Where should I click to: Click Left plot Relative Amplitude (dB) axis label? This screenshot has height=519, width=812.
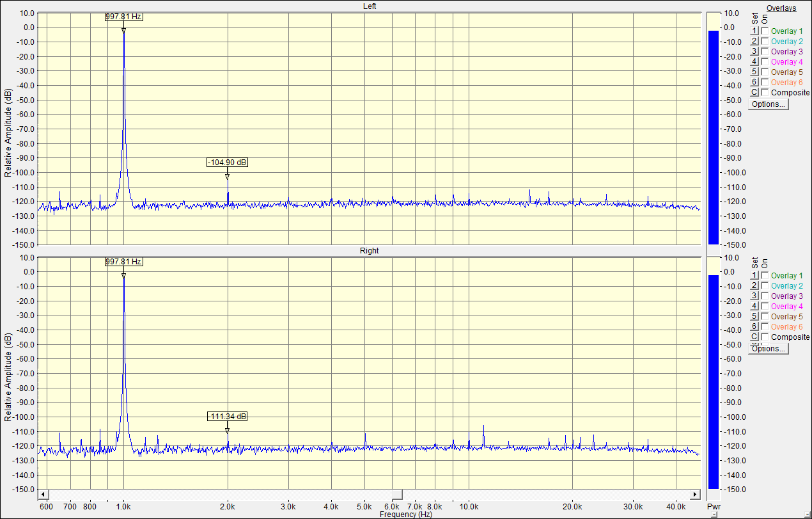(x=8, y=132)
